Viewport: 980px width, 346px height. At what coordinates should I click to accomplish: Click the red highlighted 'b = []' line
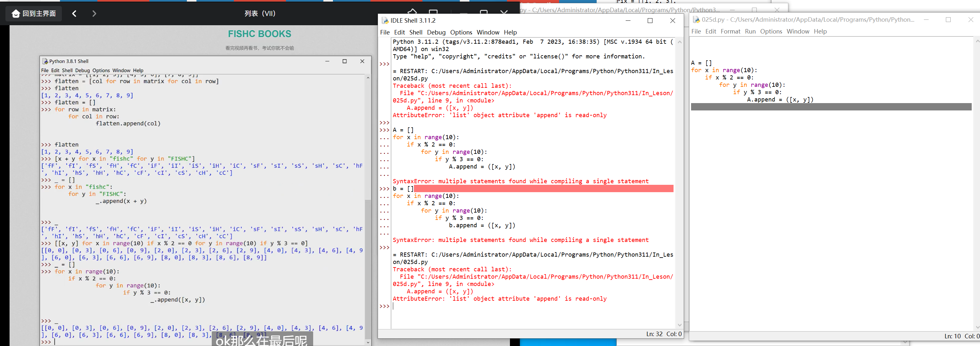(533, 188)
